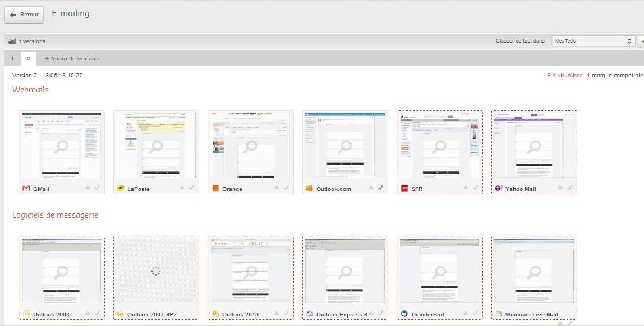
Task: Flag GMail with the warning triangle icon
Action: coord(88,188)
